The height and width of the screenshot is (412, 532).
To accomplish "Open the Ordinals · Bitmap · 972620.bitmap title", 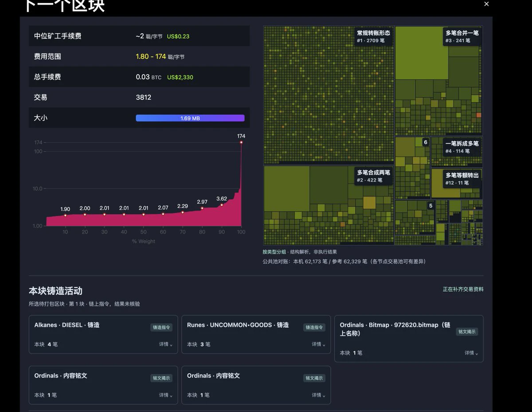I will 395,329.
